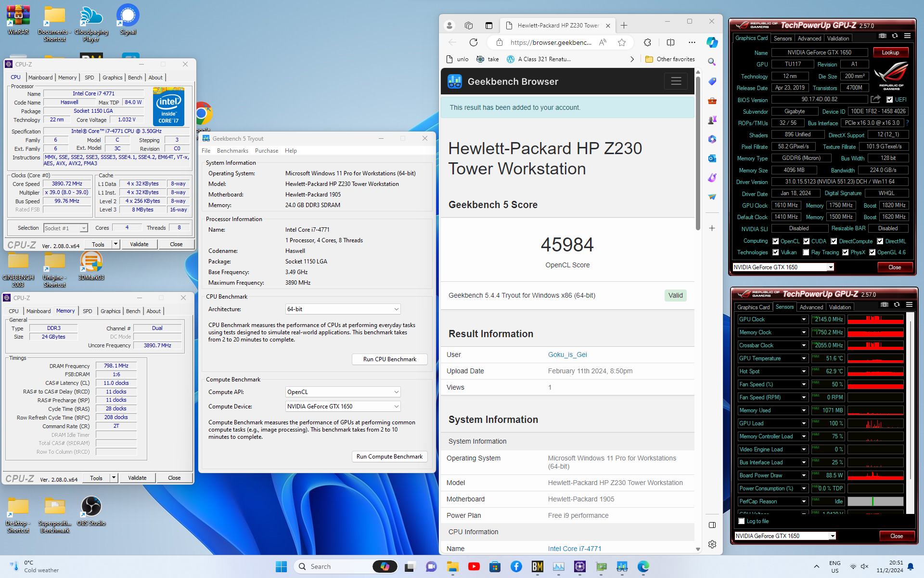Click Windows Start button on taskbar
Image resolution: width=924 pixels, height=578 pixels.
click(x=282, y=566)
